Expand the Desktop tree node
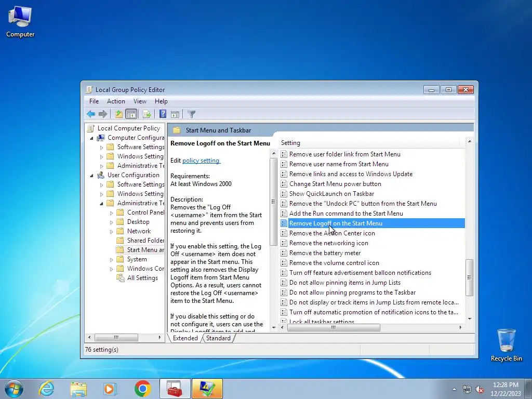This screenshot has height=399, width=532. pyautogui.click(x=111, y=222)
